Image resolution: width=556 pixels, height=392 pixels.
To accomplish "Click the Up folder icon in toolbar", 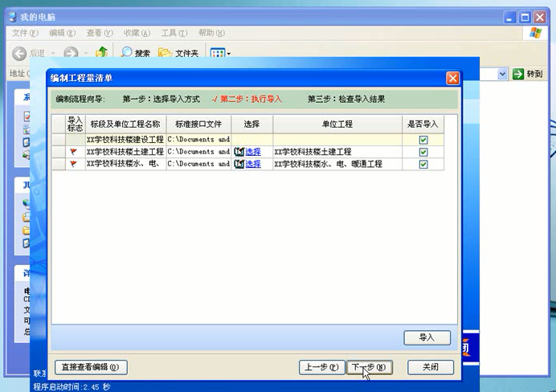I will tap(102, 53).
